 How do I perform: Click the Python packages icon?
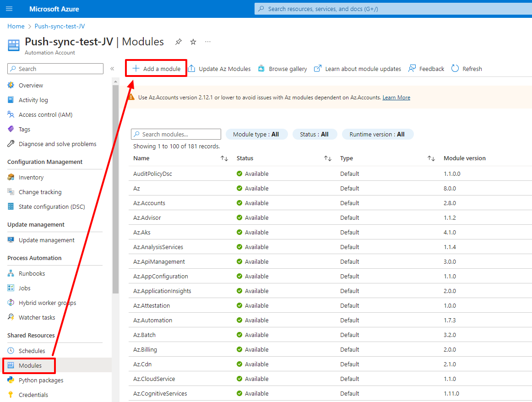[11, 380]
